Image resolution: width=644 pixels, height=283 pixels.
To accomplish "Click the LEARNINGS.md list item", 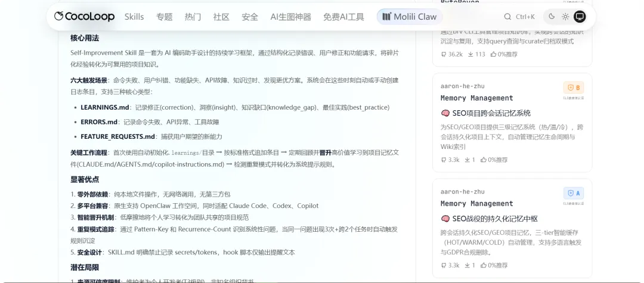I will (235, 107).
